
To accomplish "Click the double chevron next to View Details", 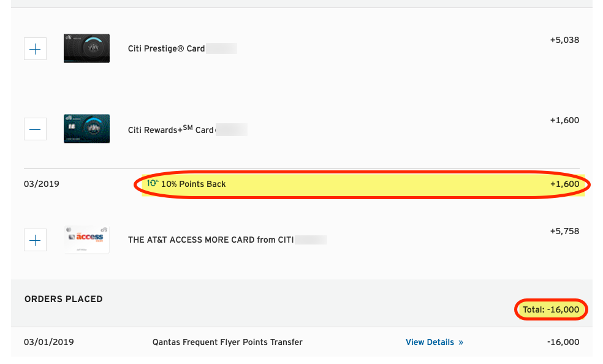I will pyautogui.click(x=461, y=343).
